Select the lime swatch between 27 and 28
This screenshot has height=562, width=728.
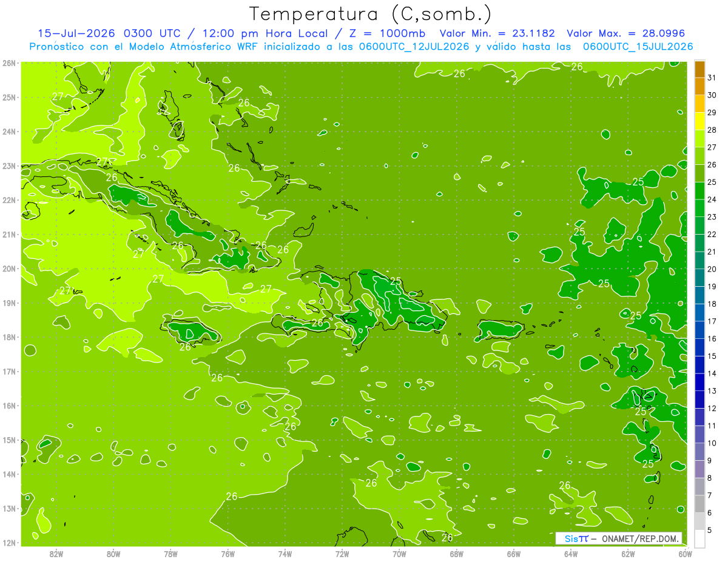click(699, 139)
